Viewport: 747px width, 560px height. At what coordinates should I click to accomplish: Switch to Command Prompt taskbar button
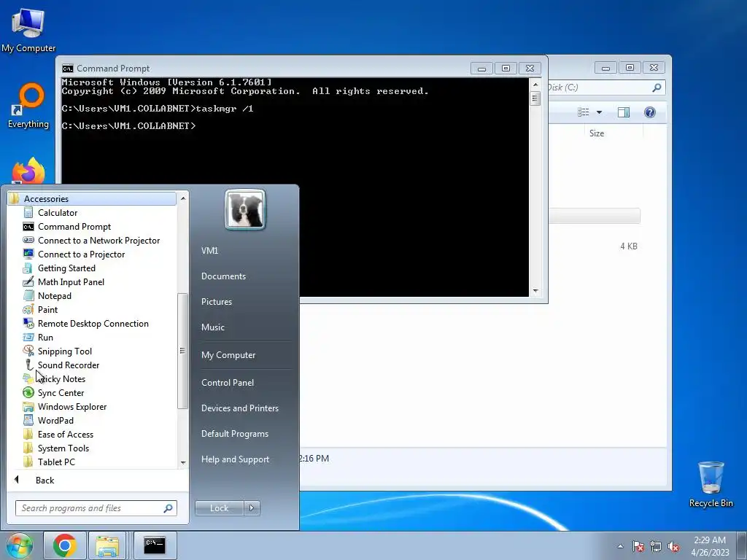(155, 545)
